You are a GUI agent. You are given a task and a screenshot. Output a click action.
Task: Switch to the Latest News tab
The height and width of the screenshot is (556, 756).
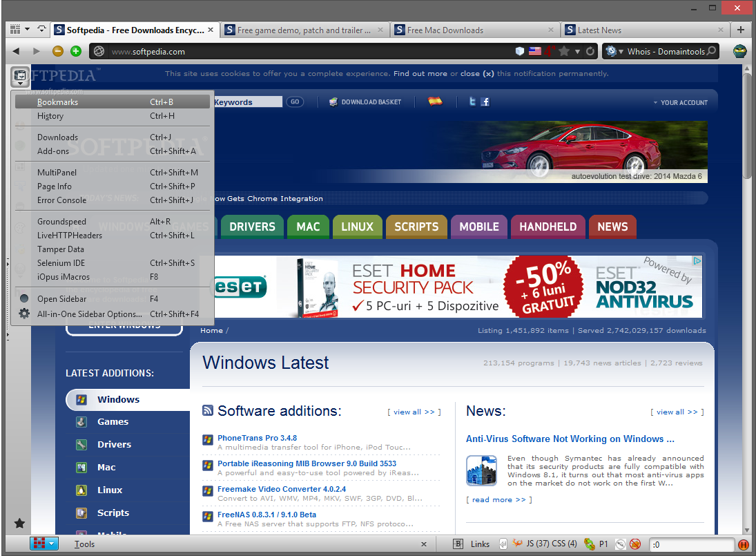point(645,30)
